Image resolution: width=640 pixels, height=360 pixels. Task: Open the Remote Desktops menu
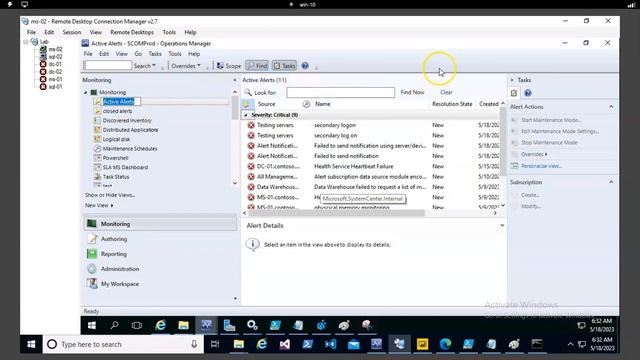click(132, 32)
